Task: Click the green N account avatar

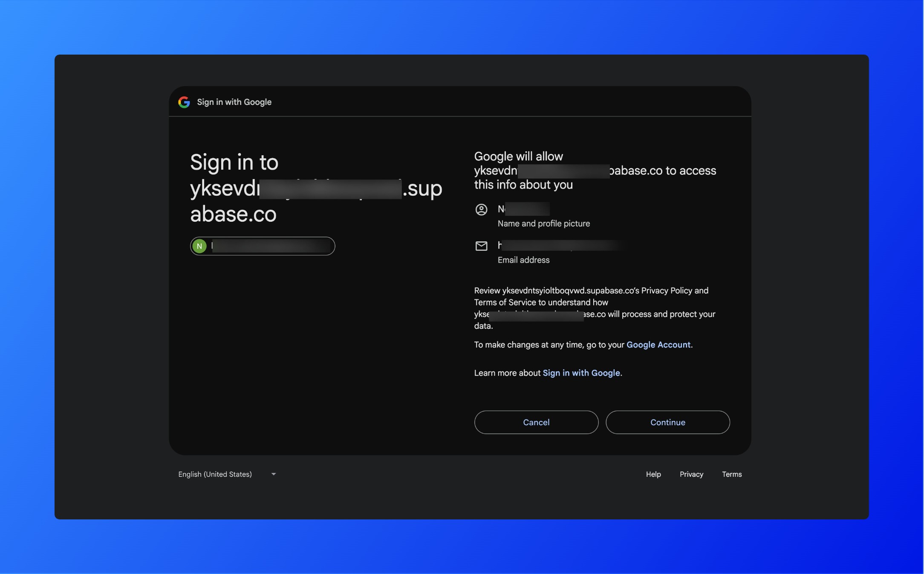Action: click(x=199, y=246)
